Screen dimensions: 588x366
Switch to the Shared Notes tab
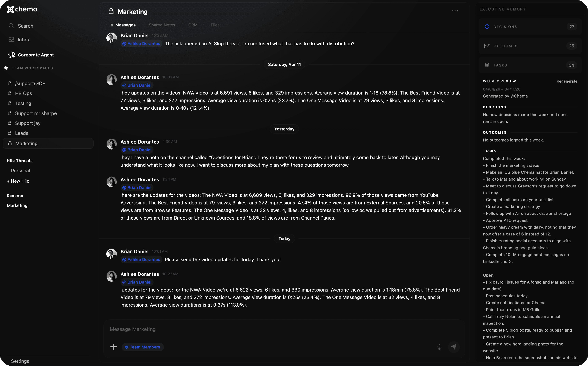coord(162,25)
